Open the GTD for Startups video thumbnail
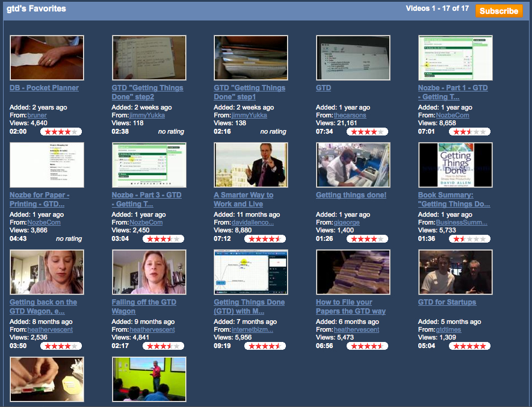 tap(455, 272)
